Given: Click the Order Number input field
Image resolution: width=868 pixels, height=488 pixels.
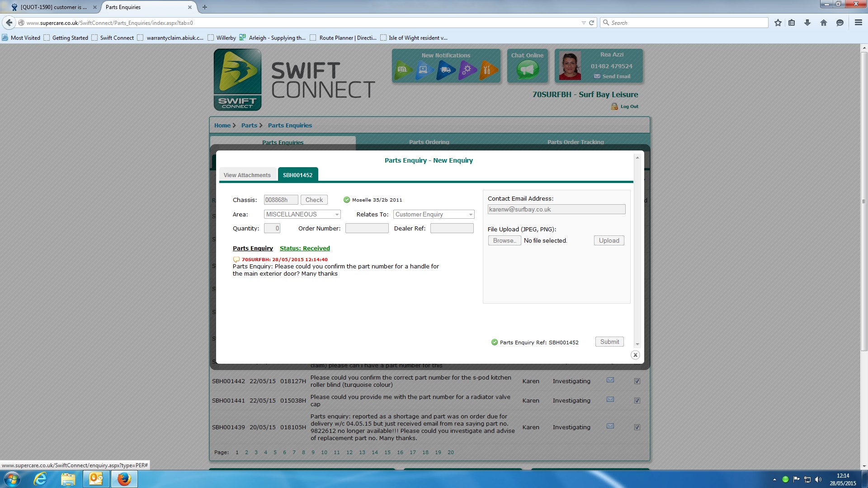Looking at the screenshot, I should (x=367, y=229).
